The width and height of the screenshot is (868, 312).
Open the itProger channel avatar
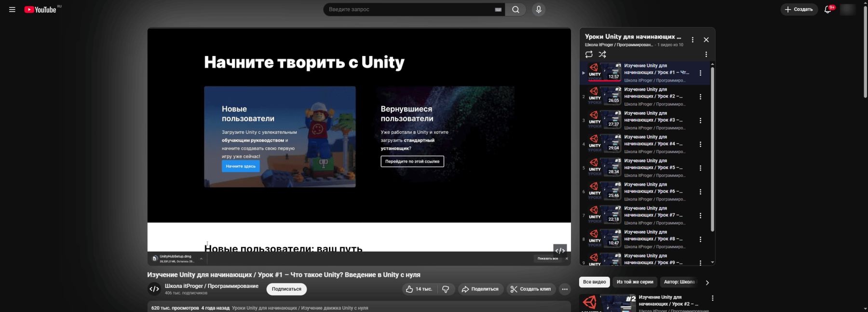[x=154, y=289]
